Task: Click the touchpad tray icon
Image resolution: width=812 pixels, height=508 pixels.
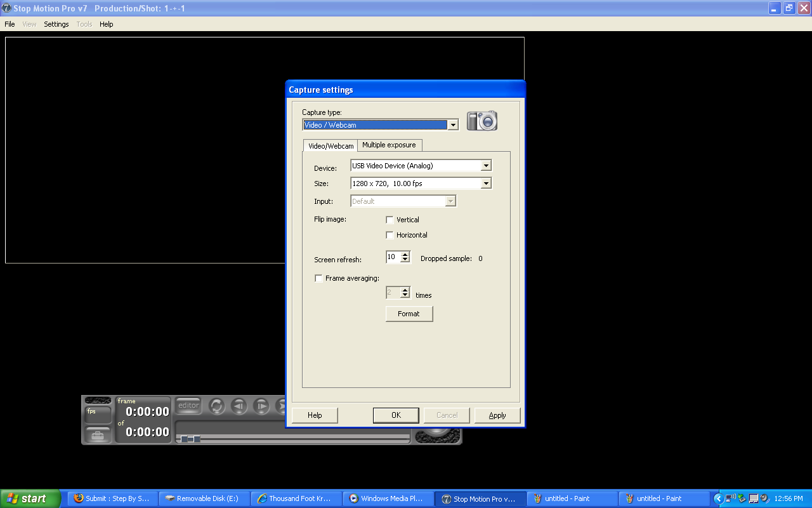Action: [753, 498]
